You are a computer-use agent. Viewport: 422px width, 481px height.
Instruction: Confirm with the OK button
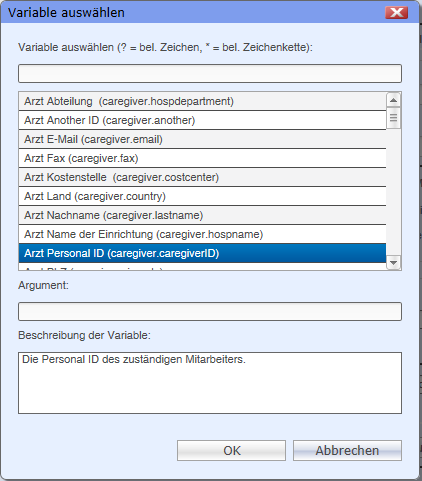click(x=231, y=451)
